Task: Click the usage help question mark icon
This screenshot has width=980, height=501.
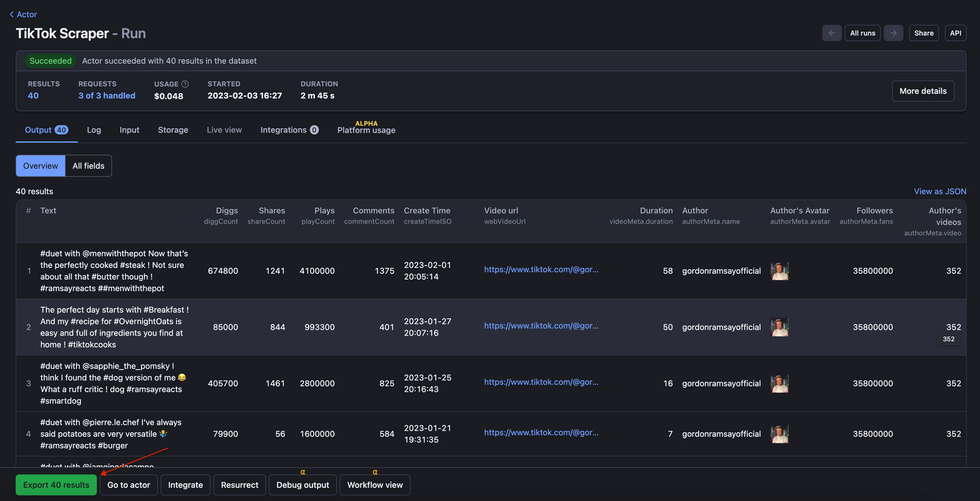Action: (185, 84)
